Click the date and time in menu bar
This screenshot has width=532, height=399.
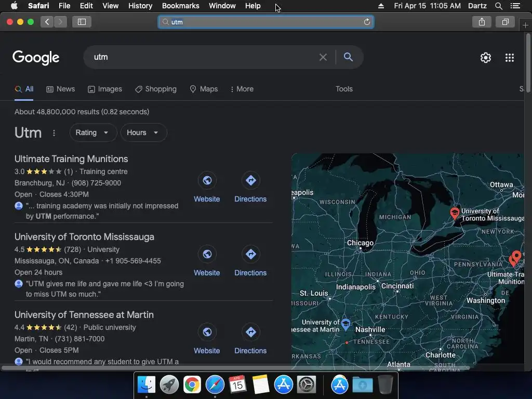click(x=427, y=6)
